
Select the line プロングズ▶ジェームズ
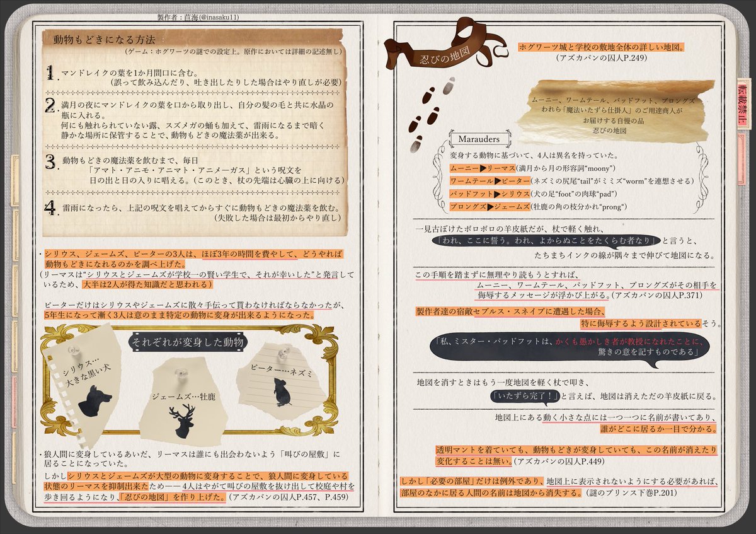tap(490, 206)
